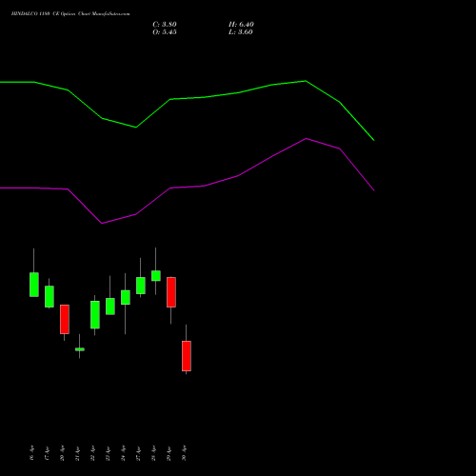476x476 pixels.
Task: Click the low value 'L: 3.60'
Action: 241,32
